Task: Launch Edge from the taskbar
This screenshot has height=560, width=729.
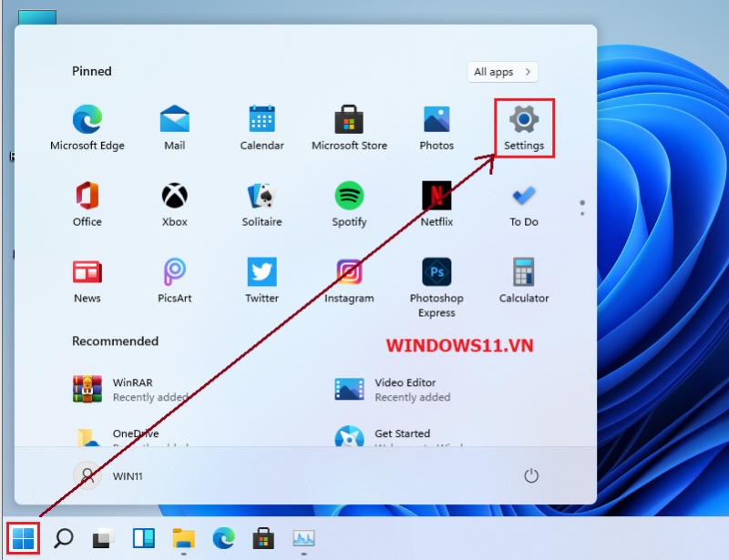Action: (x=223, y=539)
